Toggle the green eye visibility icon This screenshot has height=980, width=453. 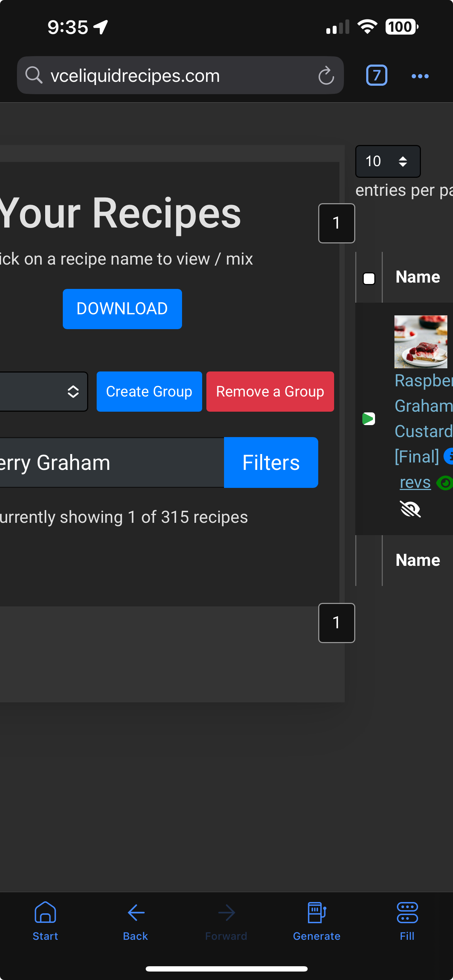[444, 483]
